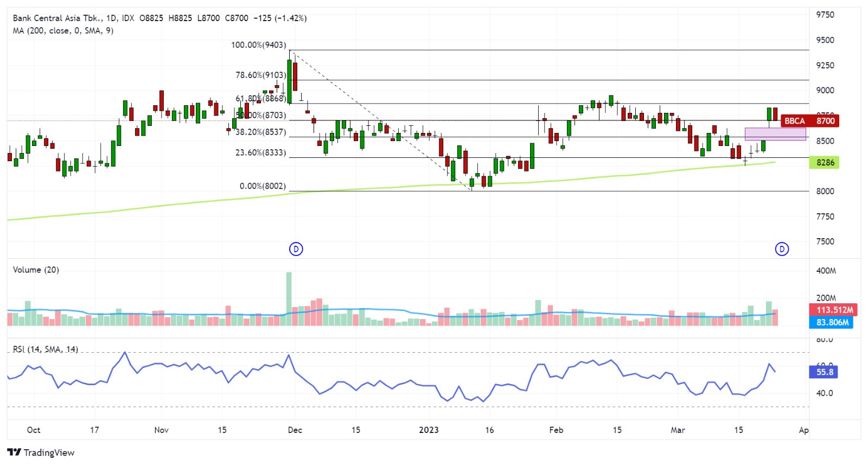868x465 pixels.
Task: Click the December dividend D marker
Action: pyautogui.click(x=296, y=249)
